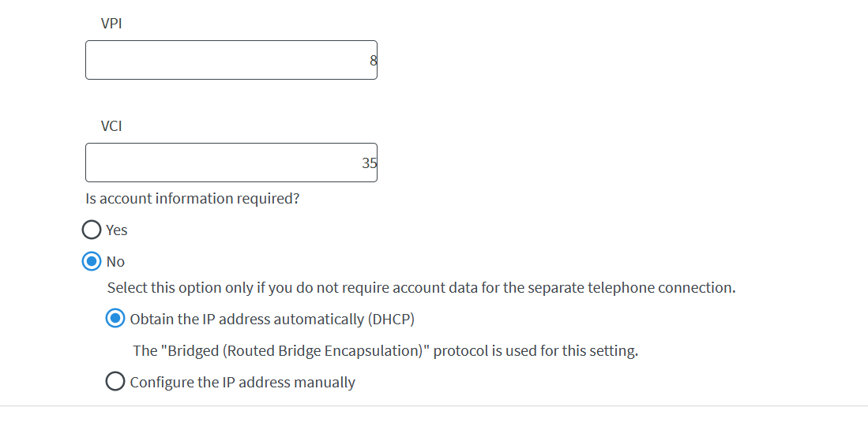The height and width of the screenshot is (430, 868).
Task: Click the '(DHCP)' word in the option label
Action: (391, 319)
